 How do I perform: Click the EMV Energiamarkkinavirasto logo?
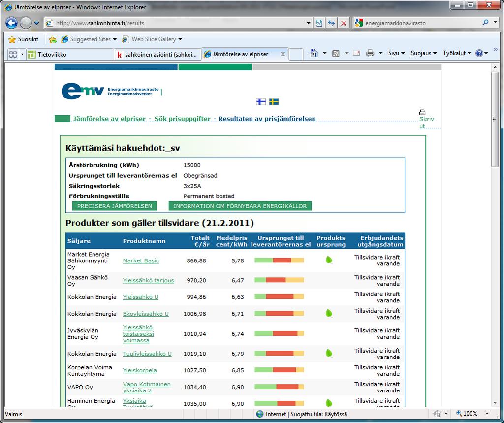click(111, 91)
